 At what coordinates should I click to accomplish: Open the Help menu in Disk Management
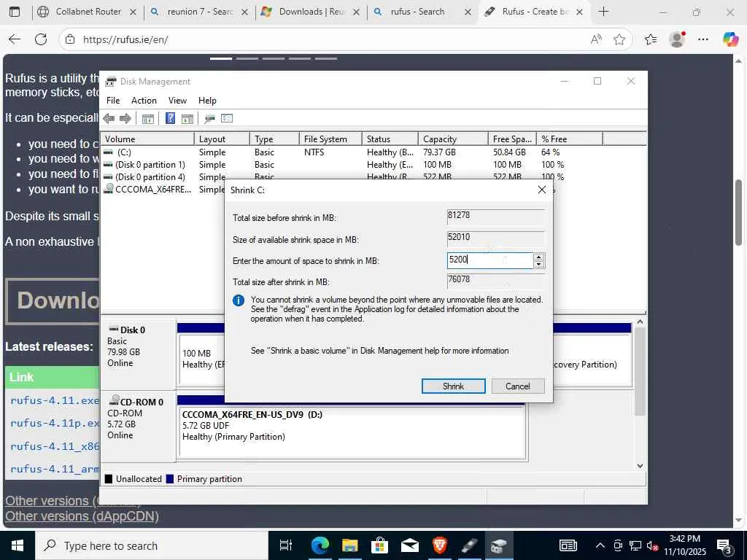(x=207, y=101)
